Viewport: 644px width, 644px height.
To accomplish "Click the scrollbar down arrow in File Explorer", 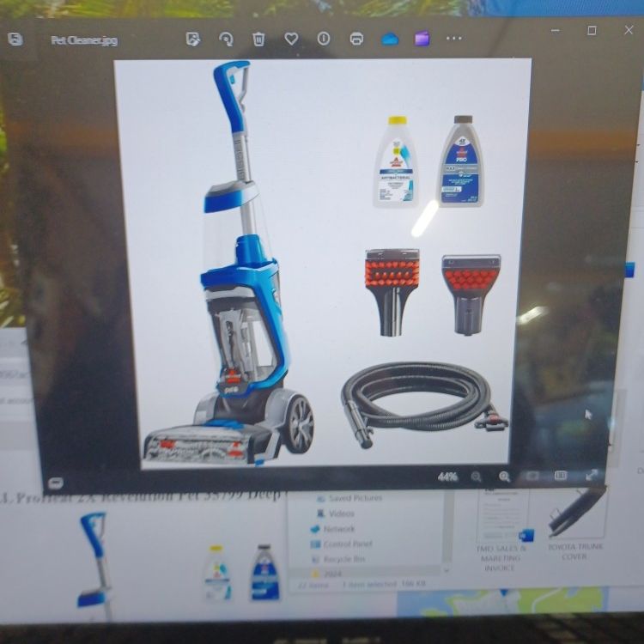I will pyautogui.click(x=447, y=570).
